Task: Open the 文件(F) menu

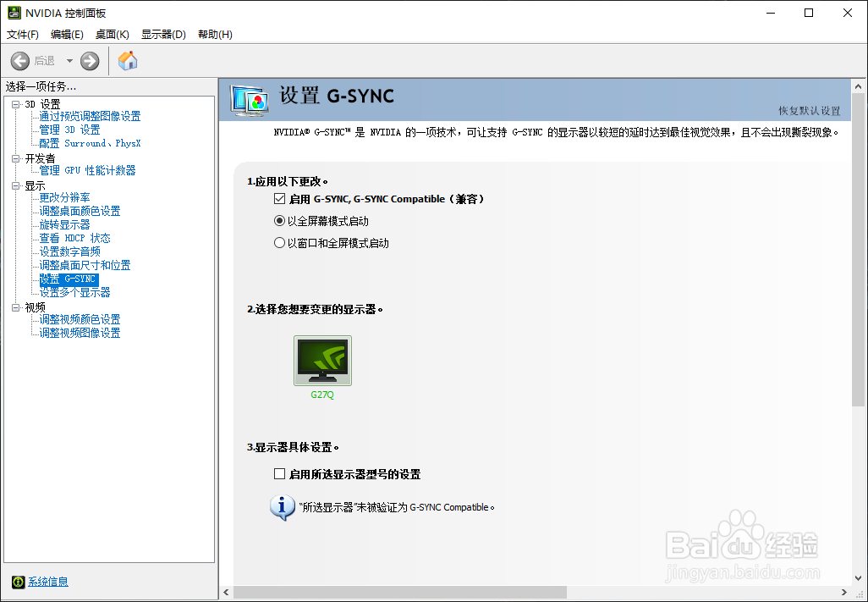Action: [23, 35]
